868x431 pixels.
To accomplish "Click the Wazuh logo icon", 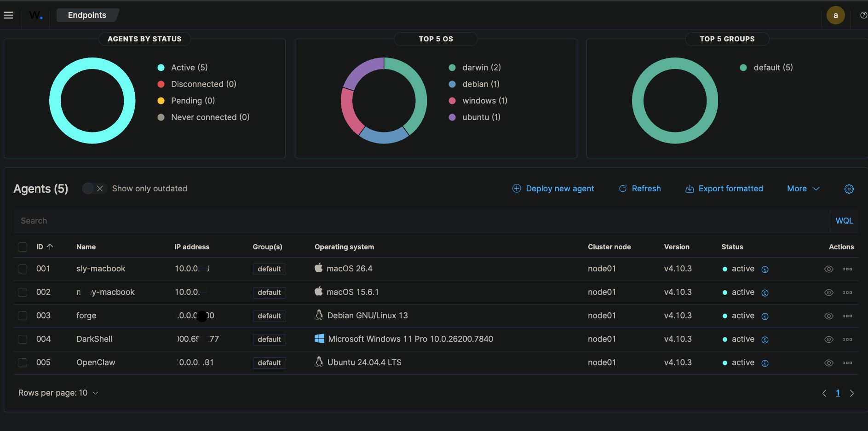I will [x=36, y=15].
